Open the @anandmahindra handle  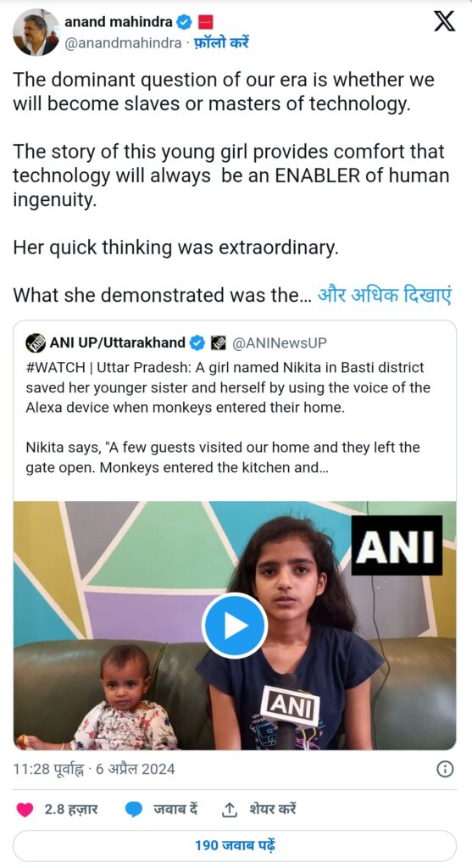(123, 43)
